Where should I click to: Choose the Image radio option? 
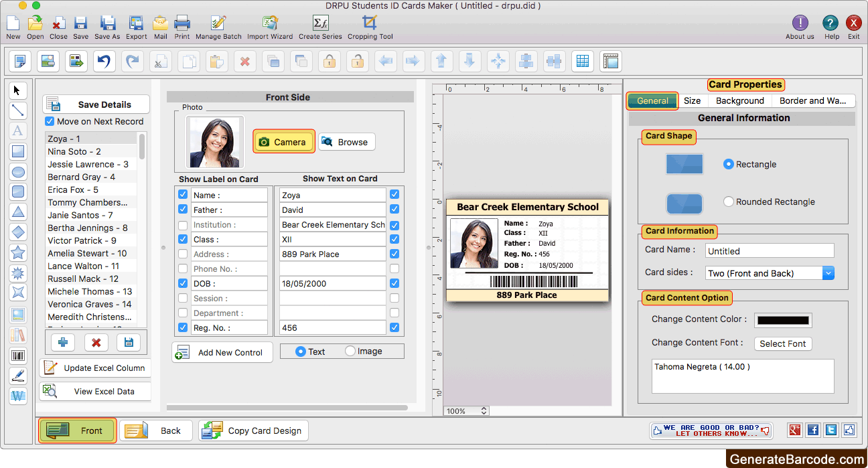(350, 351)
